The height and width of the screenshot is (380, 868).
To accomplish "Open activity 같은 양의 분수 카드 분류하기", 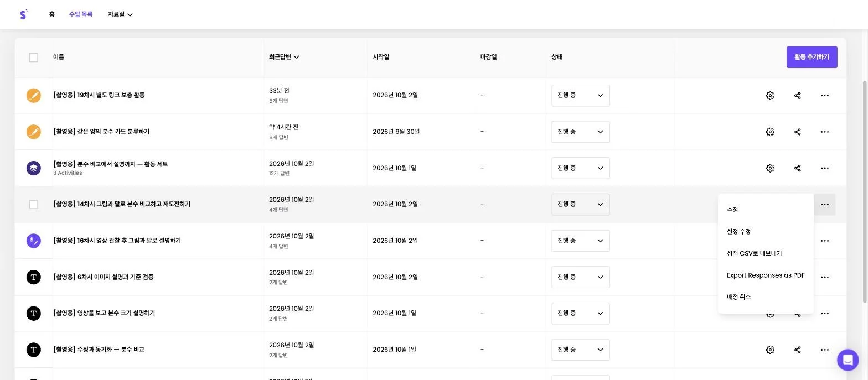I will click(x=101, y=132).
